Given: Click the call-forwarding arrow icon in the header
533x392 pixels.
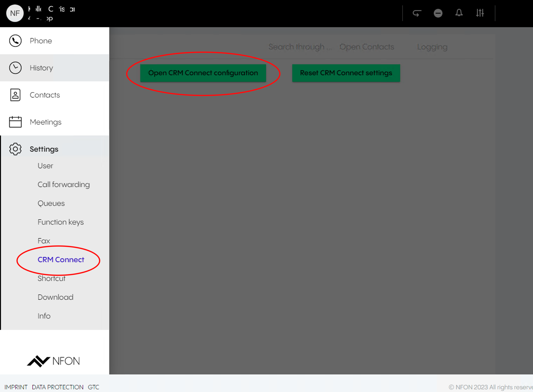Looking at the screenshot, I should pos(417,13).
